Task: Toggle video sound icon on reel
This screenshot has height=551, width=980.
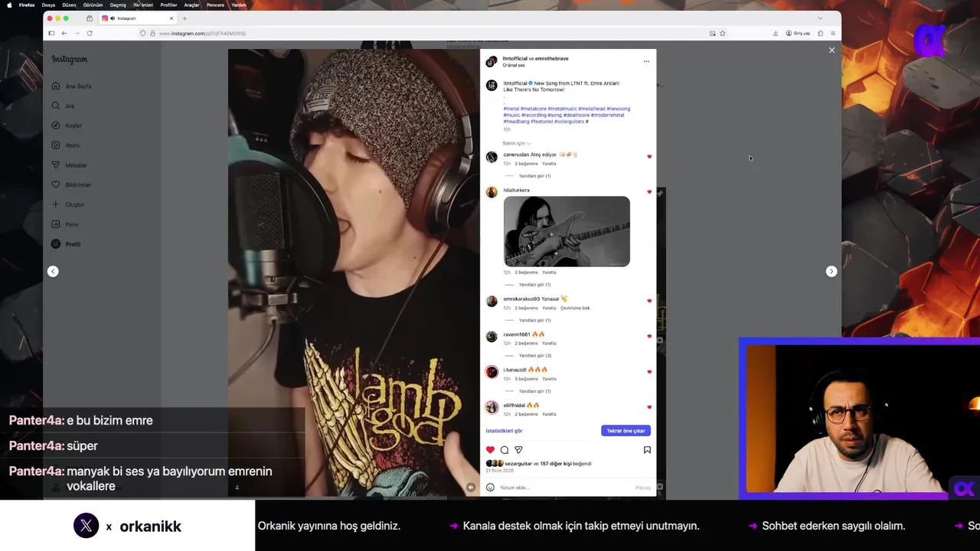Action: point(470,487)
